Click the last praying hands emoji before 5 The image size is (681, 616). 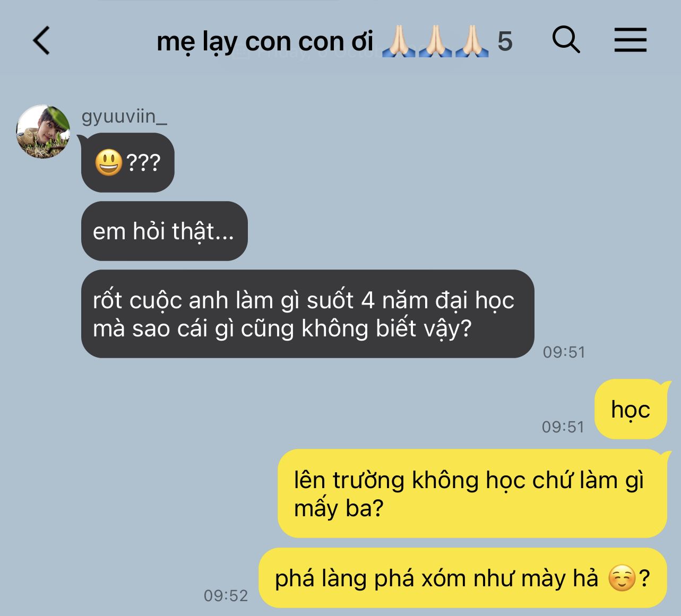[471, 41]
